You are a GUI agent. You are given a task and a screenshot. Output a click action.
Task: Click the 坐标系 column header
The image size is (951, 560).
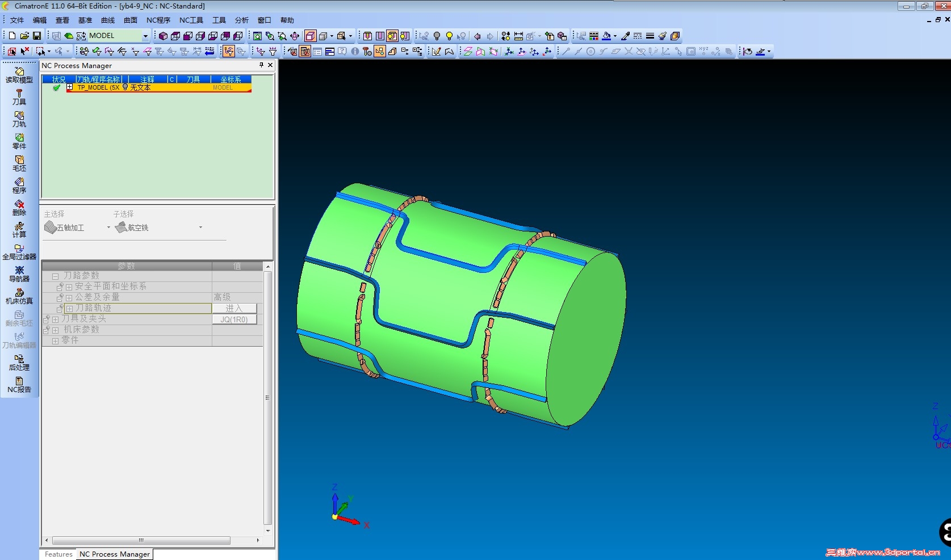(x=231, y=79)
